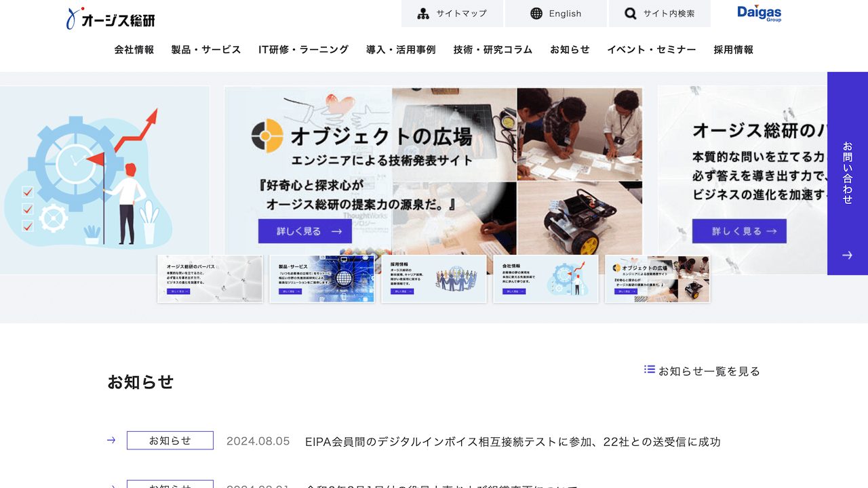Image resolution: width=868 pixels, height=488 pixels.
Task: Click the sitemap icon in the header
Action: click(422, 13)
